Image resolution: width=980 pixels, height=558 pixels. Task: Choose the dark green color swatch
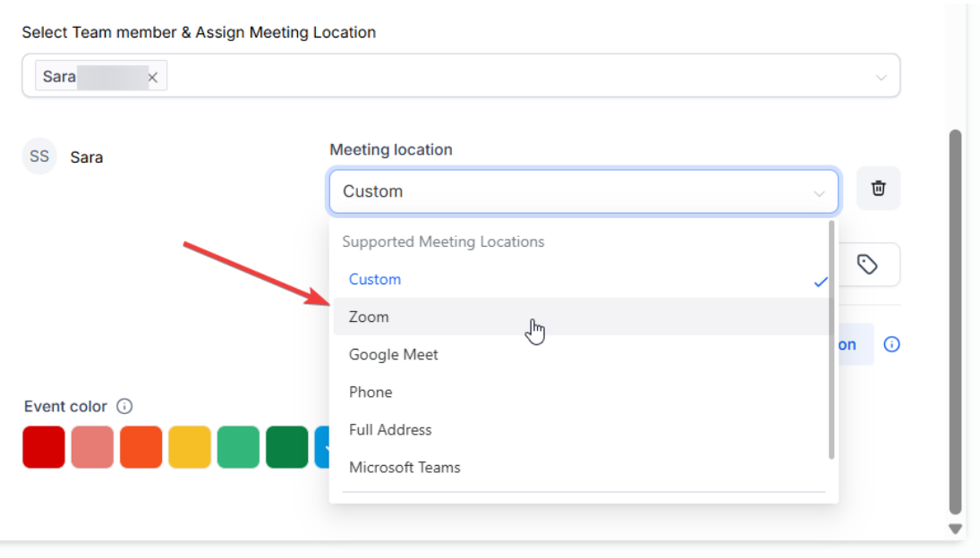pyautogui.click(x=286, y=447)
